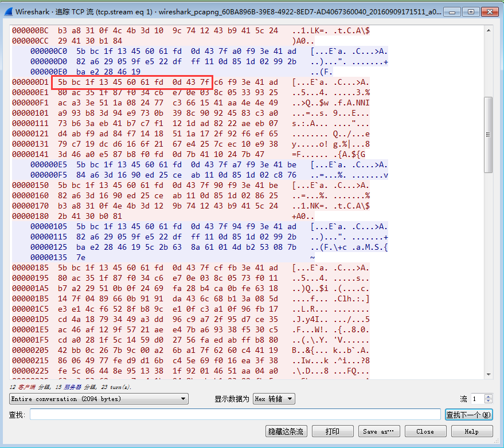Click the 查找 search text field
This screenshot has height=448, width=504.
pos(235,414)
